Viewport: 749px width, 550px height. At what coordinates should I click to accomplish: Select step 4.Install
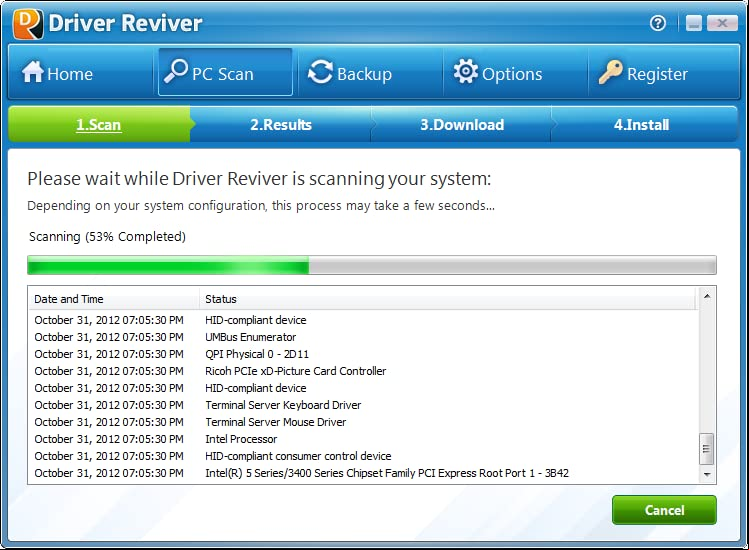(642, 125)
